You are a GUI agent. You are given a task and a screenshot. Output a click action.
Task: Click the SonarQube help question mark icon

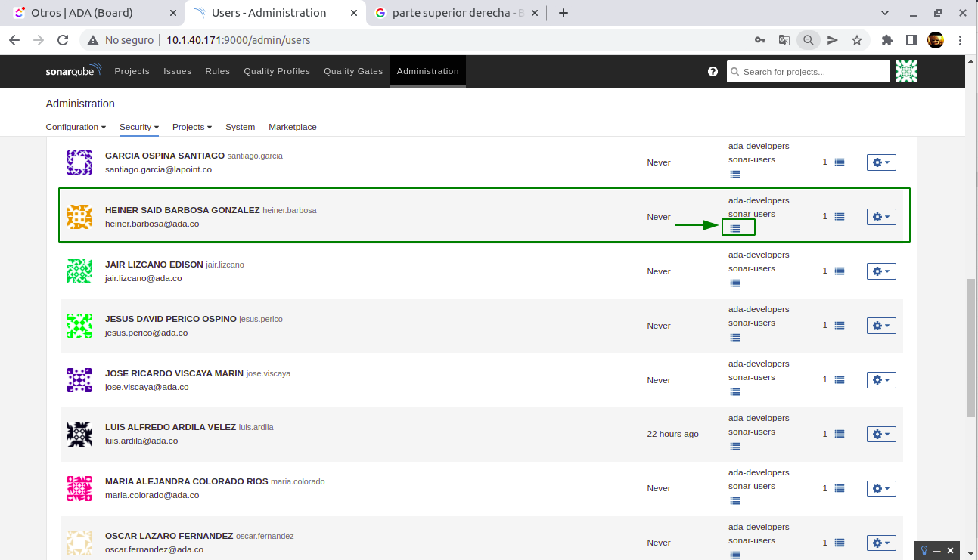[713, 72]
